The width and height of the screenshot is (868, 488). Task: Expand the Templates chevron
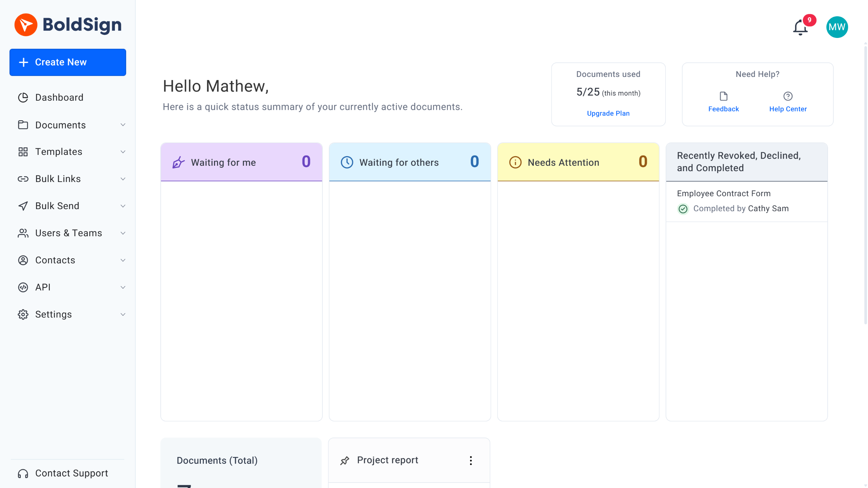point(123,152)
